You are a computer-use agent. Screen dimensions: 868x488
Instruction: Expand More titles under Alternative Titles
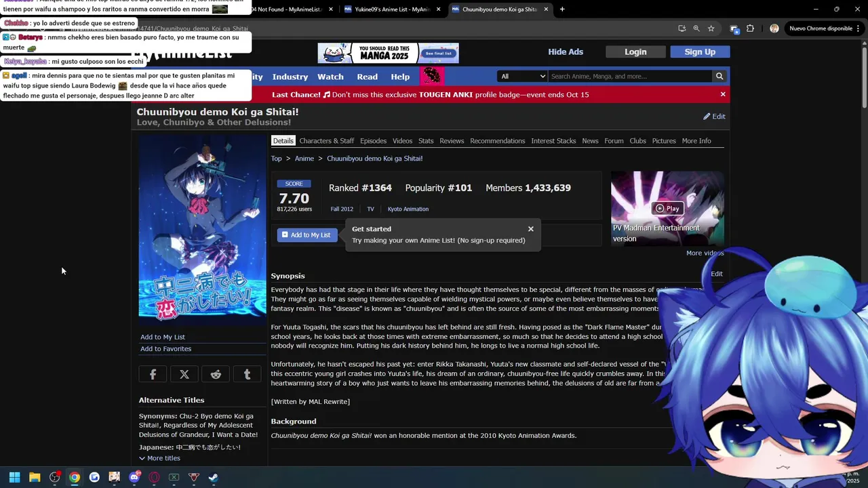coord(159,458)
